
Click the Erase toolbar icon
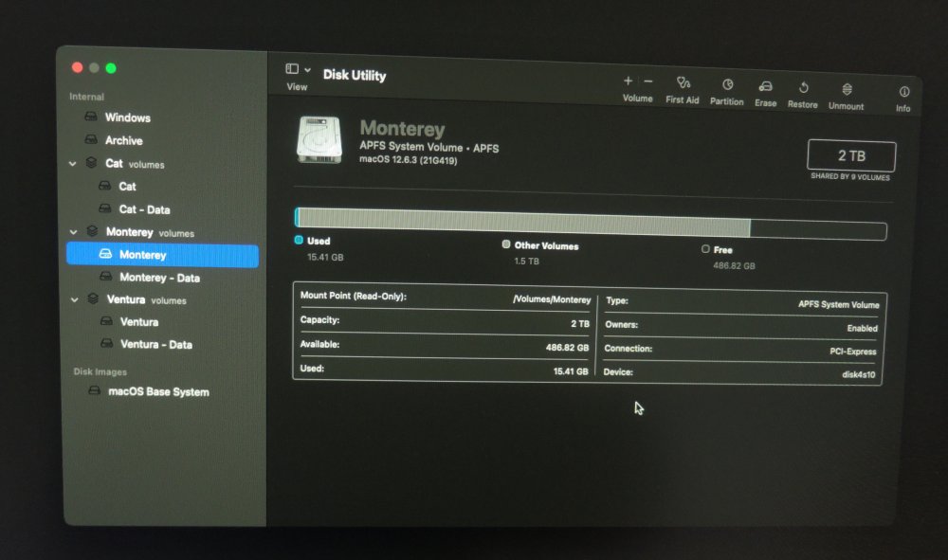click(765, 87)
